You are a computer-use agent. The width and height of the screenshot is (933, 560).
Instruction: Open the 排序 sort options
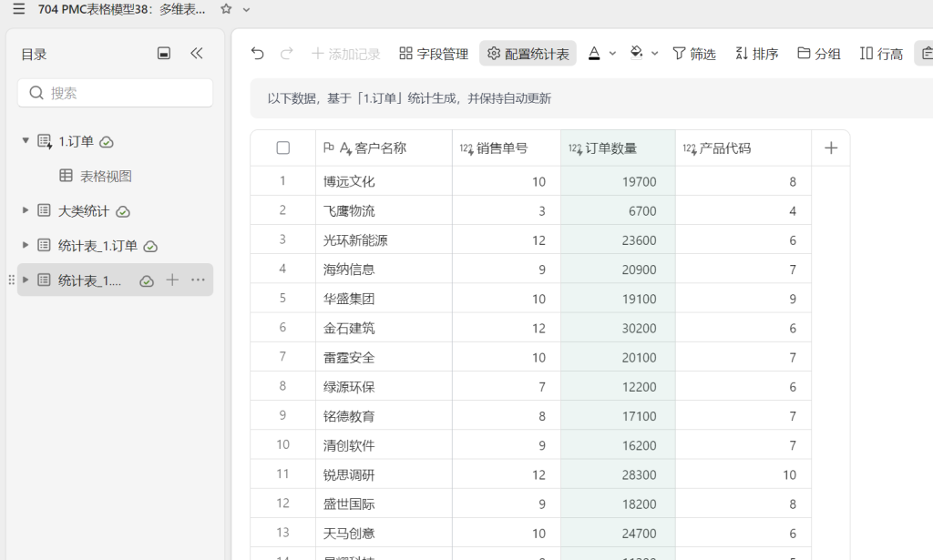point(757,54)
